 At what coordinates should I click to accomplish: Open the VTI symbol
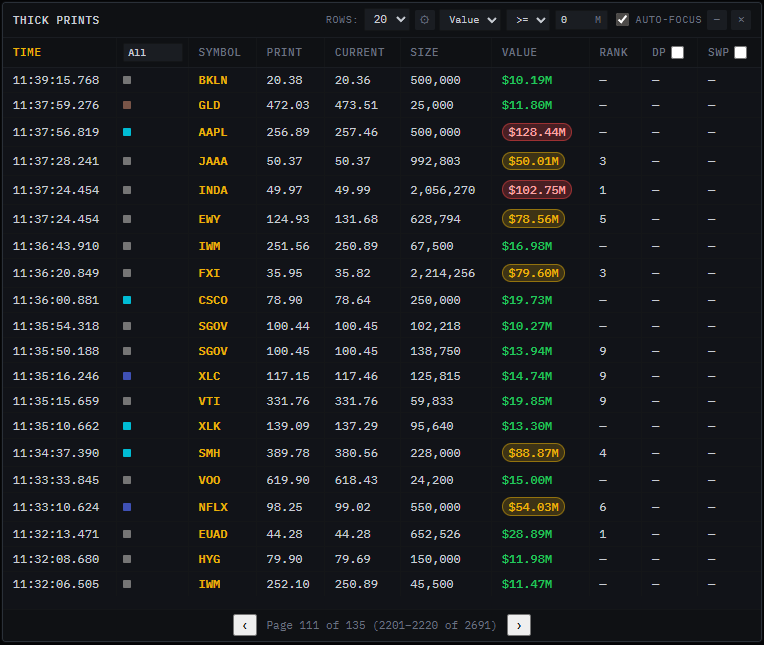[210, 401]
